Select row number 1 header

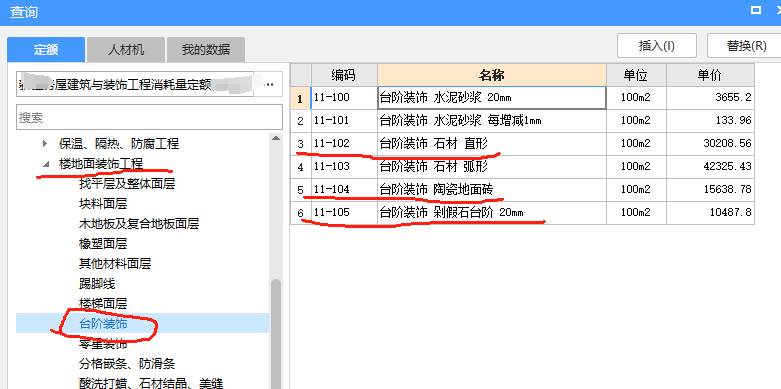[x=300, y=98]
